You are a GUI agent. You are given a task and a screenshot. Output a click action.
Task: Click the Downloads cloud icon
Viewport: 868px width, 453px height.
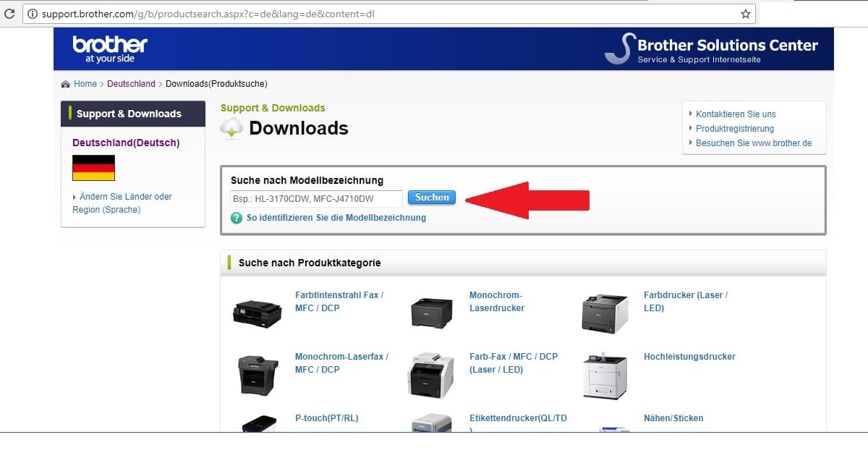(x=232, y=128)
